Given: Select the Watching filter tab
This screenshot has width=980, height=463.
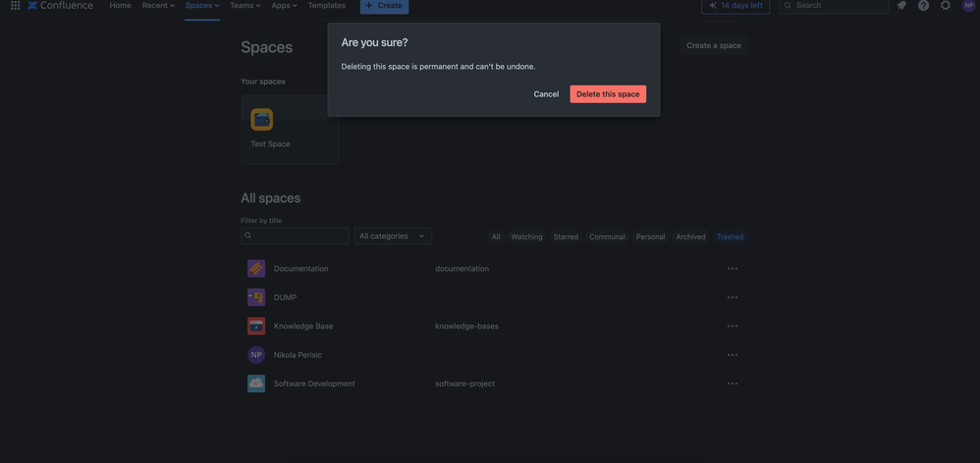Looking at the screenshot, I should [527, 237].
